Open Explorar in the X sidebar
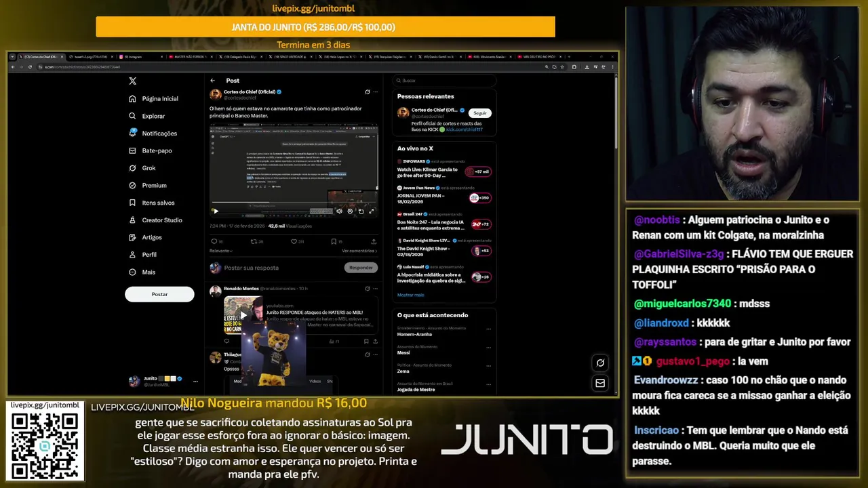Image resolution: width=868 pixels, height=488 pixels. click(147, 116)
